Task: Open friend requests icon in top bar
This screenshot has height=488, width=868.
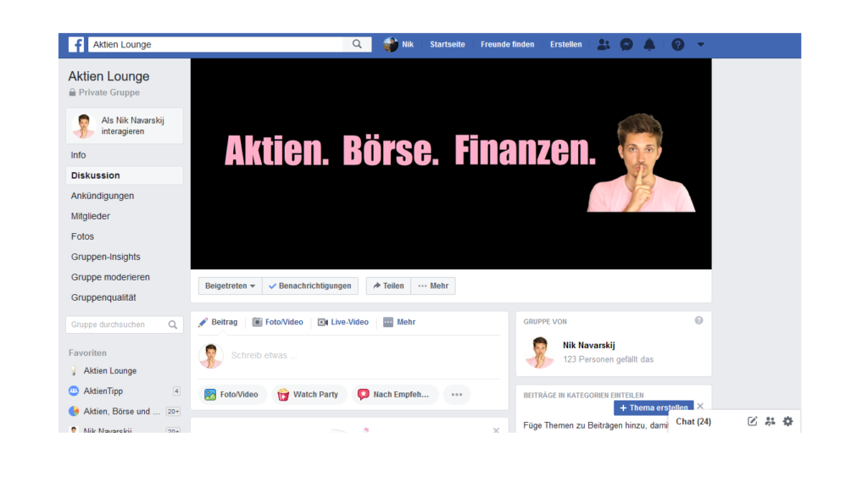Action: [x=604, y=44]
